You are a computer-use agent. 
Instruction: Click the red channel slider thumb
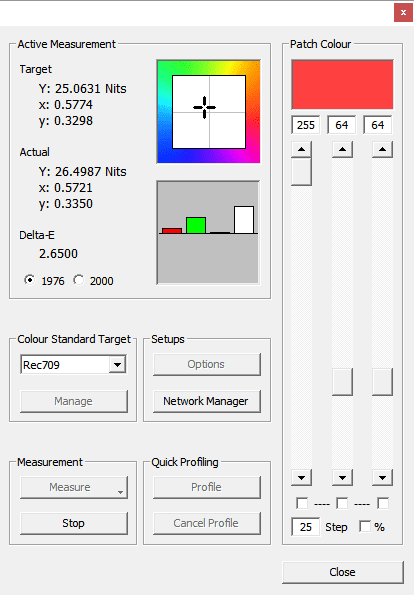pos(301,172)
